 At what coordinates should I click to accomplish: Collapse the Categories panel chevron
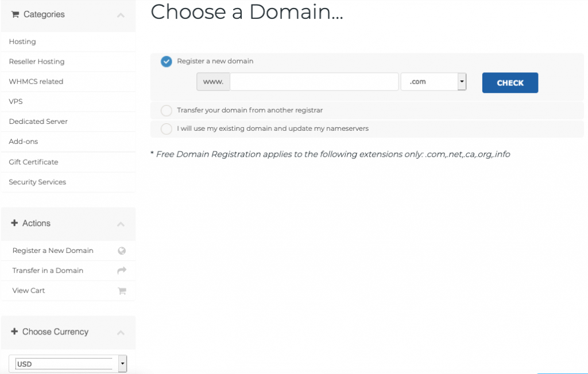(121, 15)
